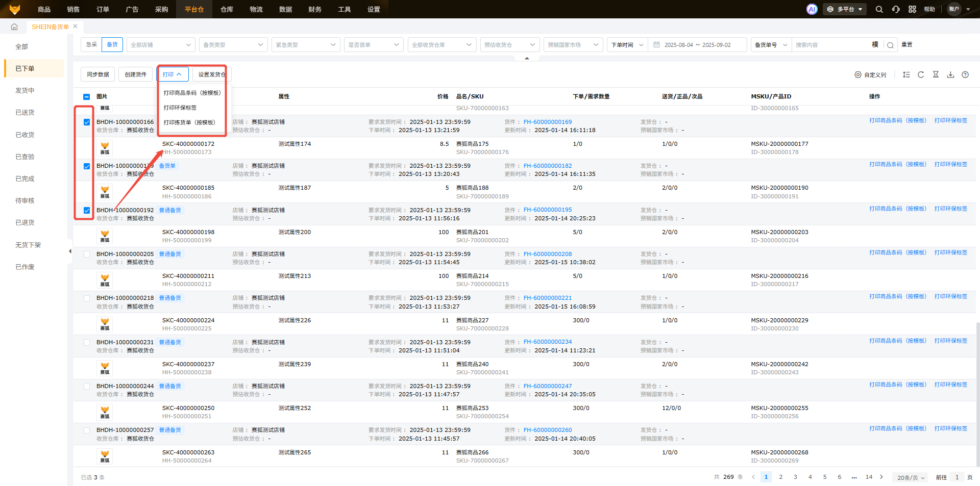The height and width of the screenshot is (486, 980).
Task: Toggle the select-all header checkbox
Action: 86,97
